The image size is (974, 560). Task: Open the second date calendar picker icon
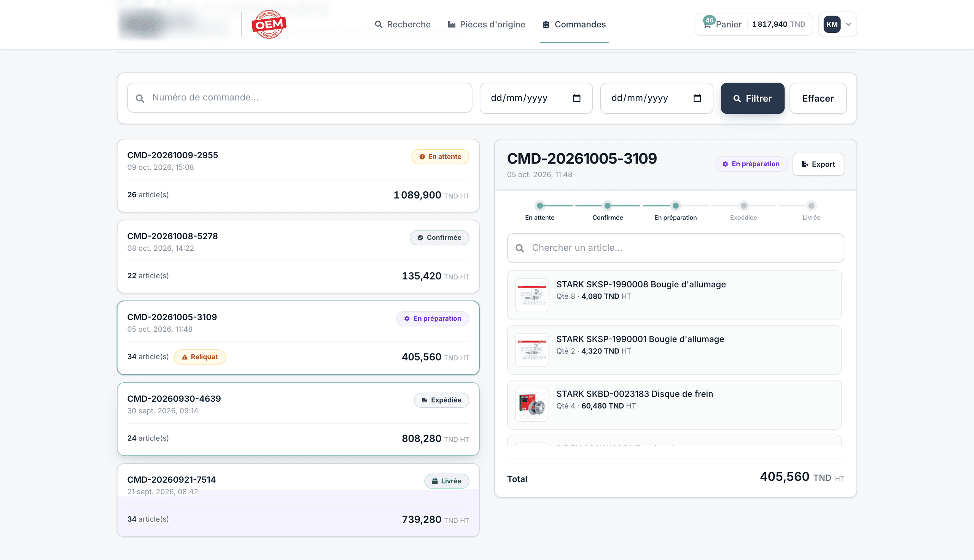[x=697, y=98]
